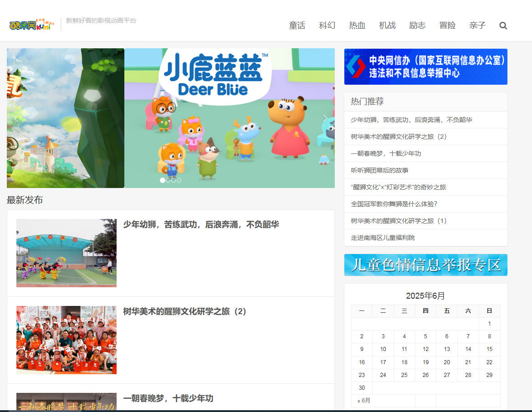Select date 19 in the June calendar
This screenshot has width=532, height=412.
tap(425, 362)
